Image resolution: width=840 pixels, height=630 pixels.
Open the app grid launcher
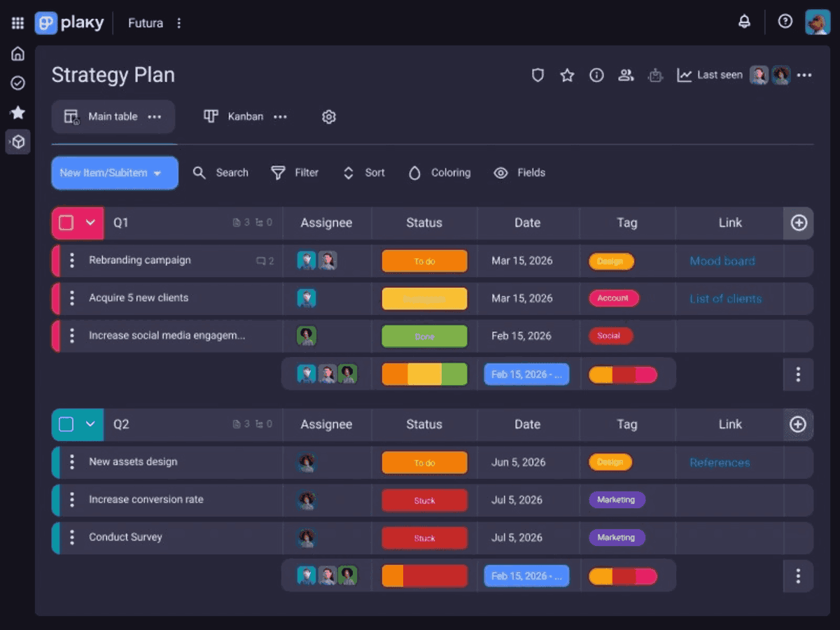[x=17, y=23]
